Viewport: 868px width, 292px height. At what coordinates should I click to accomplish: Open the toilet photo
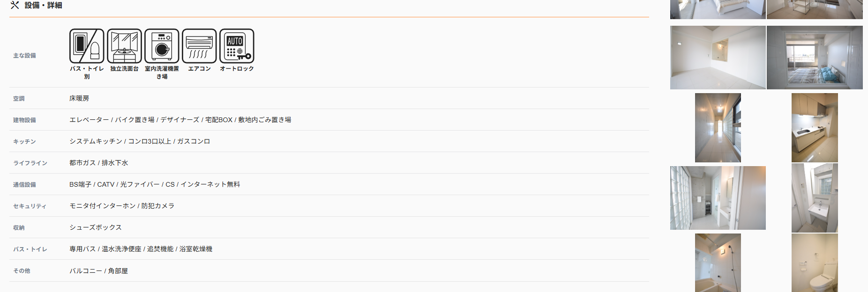pos(815,263)
